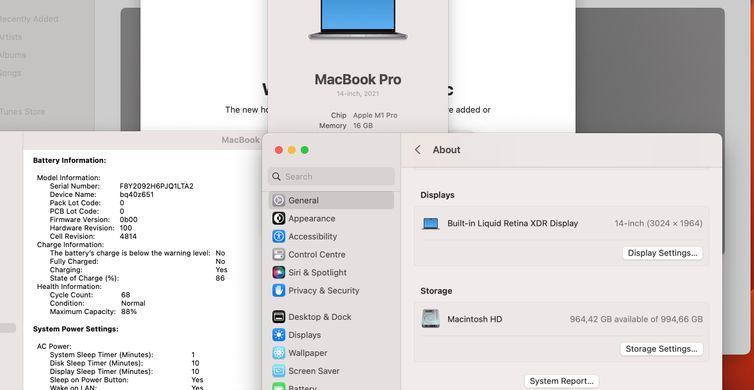Select Recently Added in Music sidebar
This screenshot has height=390, width=754.
tap(28, 19)
